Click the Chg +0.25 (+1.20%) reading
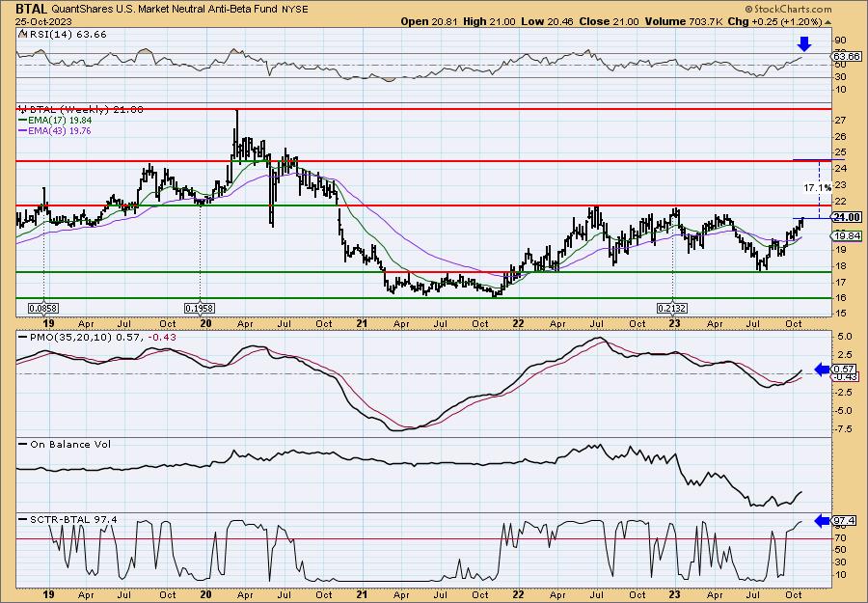Screen dimensions: 868x603 pos(775,21)
